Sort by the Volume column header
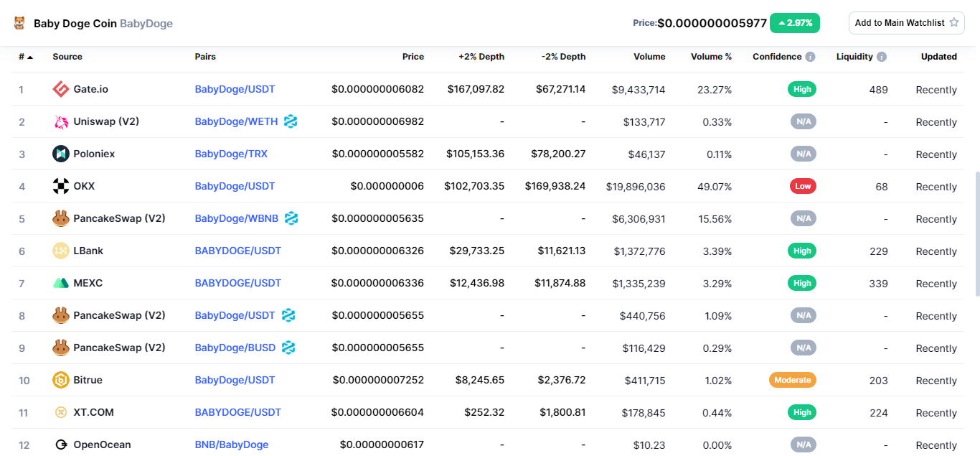Viewport: 980px width, 456px height. [649, 57]
